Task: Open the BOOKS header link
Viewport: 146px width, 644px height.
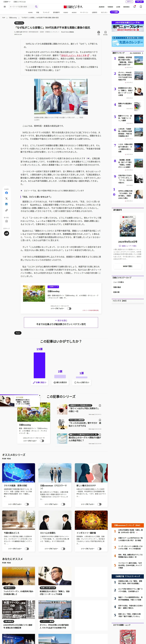Action: click(126, 7)
